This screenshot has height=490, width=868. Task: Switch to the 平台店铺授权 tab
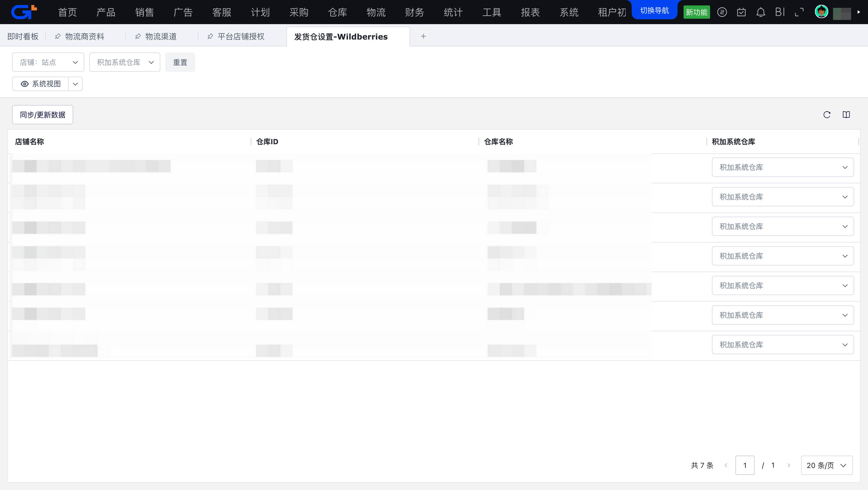[x=241, y=37]
